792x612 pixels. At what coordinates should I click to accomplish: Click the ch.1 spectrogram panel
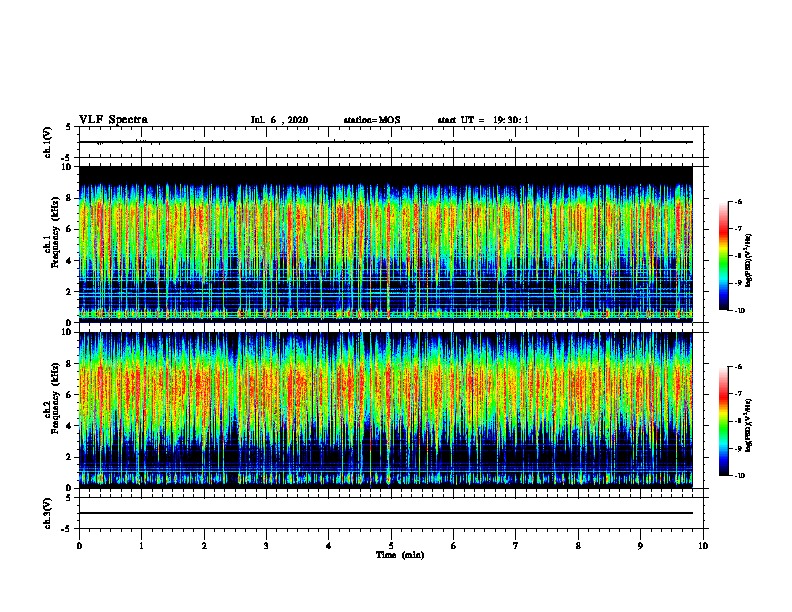pos(386,244)
